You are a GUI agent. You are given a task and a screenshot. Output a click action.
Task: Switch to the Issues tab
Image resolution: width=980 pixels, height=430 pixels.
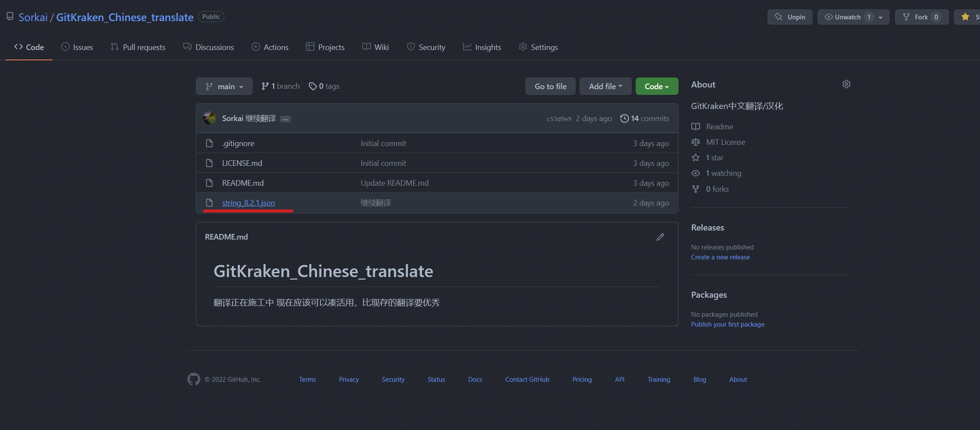pyautogui.click(x=77, y=47)
